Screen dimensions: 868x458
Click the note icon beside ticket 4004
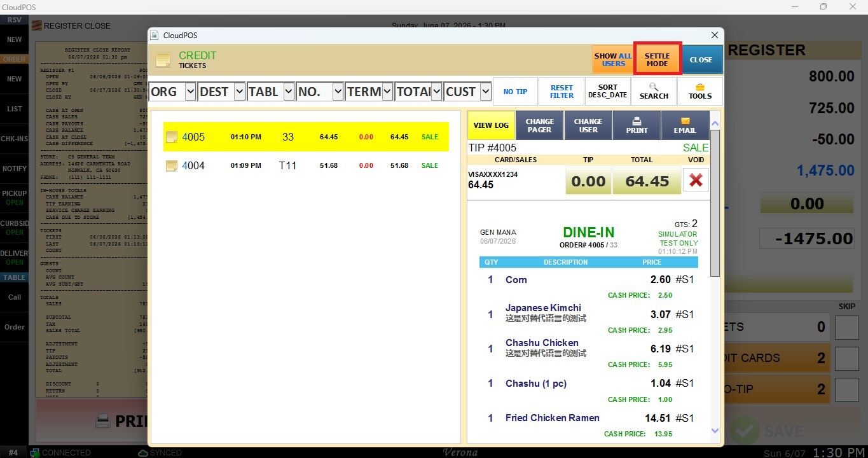(x=172, y=165)
